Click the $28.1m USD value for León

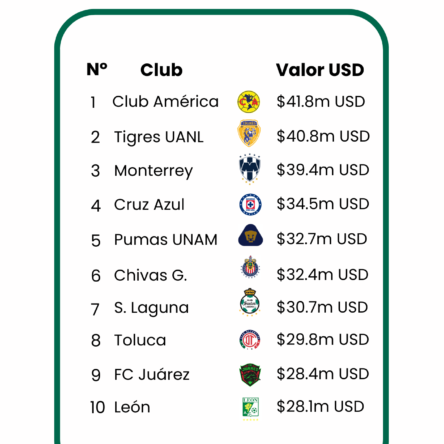tap(320, 407)
